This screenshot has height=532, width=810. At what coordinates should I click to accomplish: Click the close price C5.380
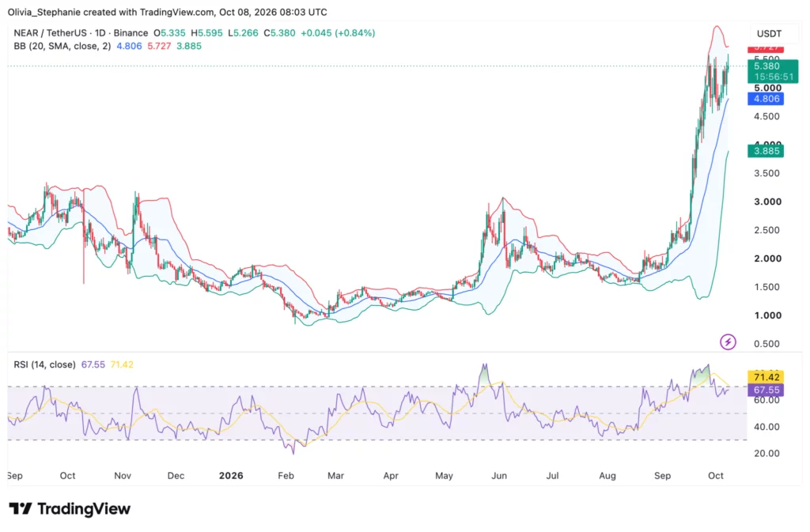coord(279,33)
